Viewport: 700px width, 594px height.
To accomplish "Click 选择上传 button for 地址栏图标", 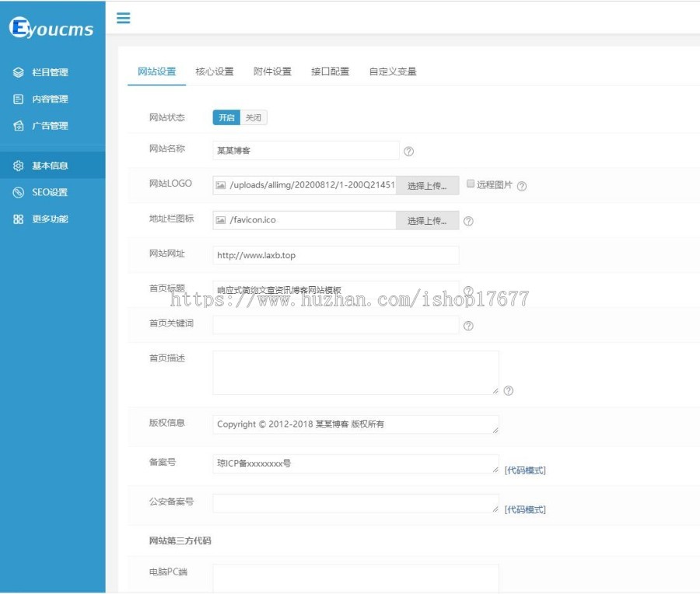I will (427, 221).
